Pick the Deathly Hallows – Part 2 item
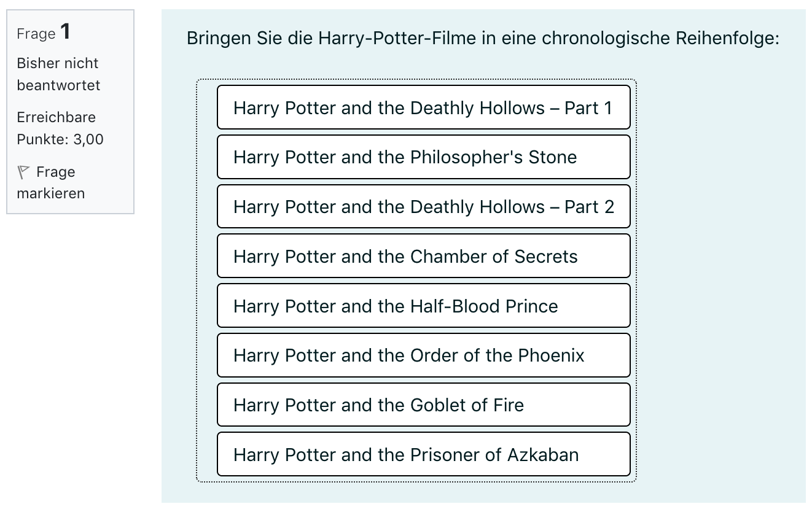The width and height of the screenshot is (812, 512). (423, 207)
